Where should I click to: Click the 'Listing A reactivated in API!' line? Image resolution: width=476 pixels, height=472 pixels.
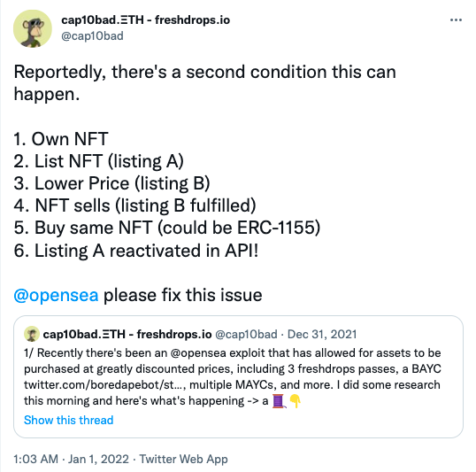coord(136,251)
